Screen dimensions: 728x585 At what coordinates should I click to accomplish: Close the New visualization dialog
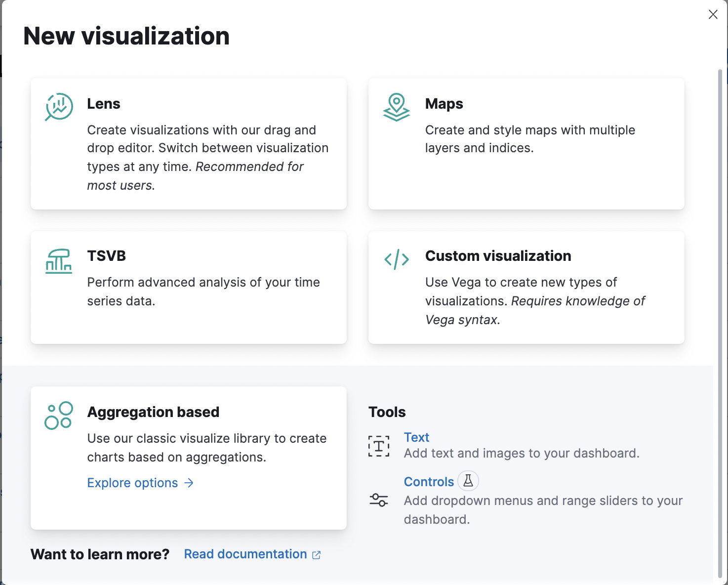pos(713,14)
